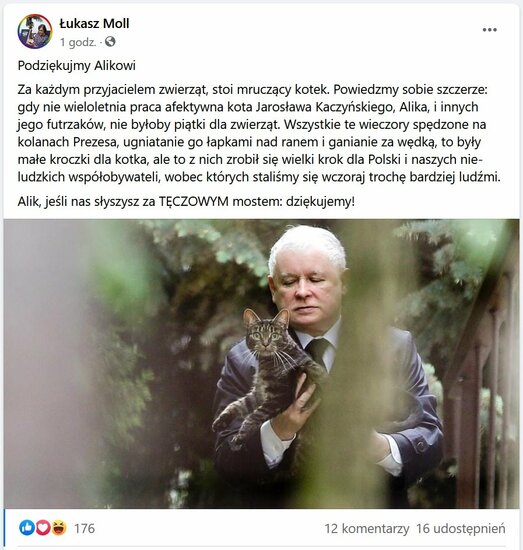The width and height of the screenshot is (523, 550).
Task: Open the '1 godz.' post timestamp
Action: point(78,42)
